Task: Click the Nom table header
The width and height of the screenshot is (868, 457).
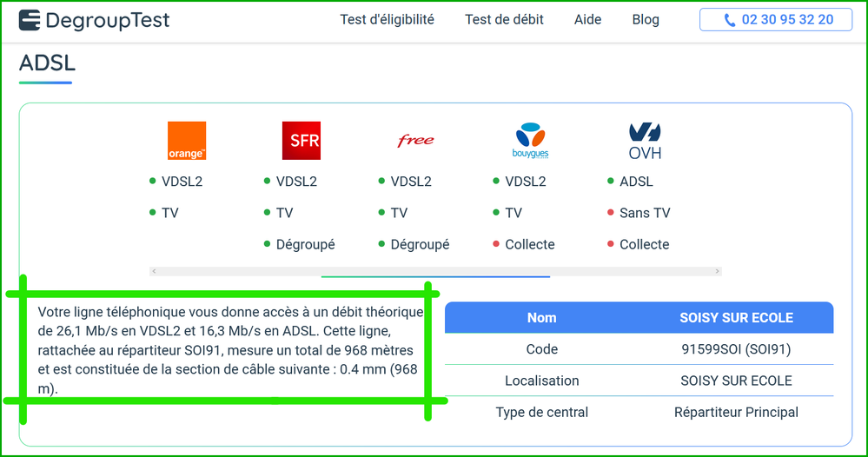Action: [x=541, y=318]
